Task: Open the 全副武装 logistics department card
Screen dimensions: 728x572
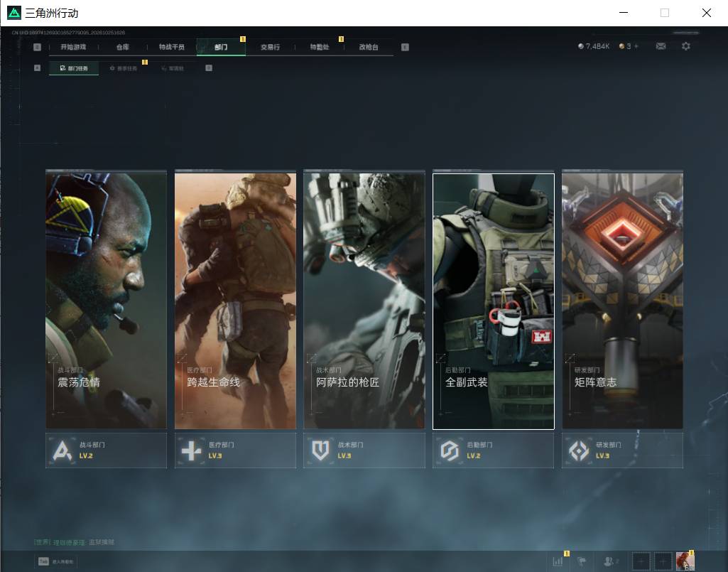Action: tap(494, 301)
